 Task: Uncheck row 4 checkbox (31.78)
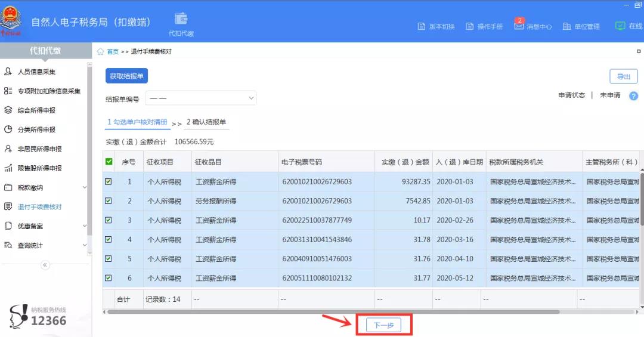(109, 239)
